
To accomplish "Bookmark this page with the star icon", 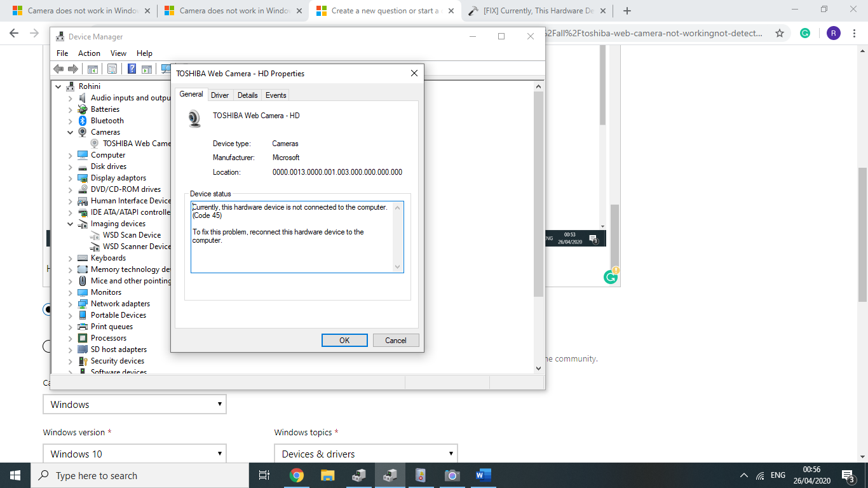I will [780, 33].
